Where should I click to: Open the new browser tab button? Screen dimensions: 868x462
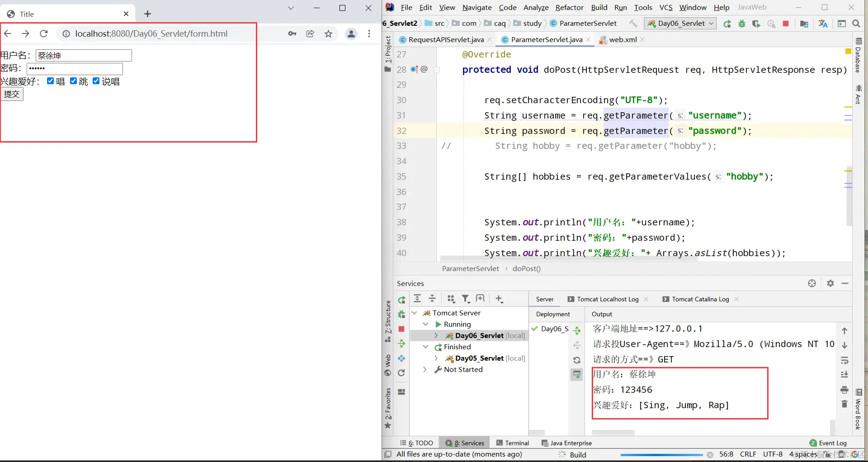(147, 14)
